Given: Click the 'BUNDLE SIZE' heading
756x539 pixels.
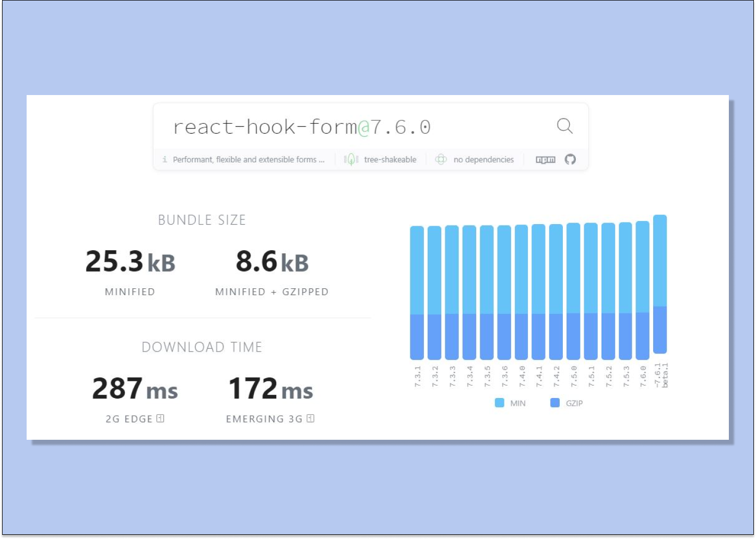Looking at the screenshot, I should coord(202,220).
